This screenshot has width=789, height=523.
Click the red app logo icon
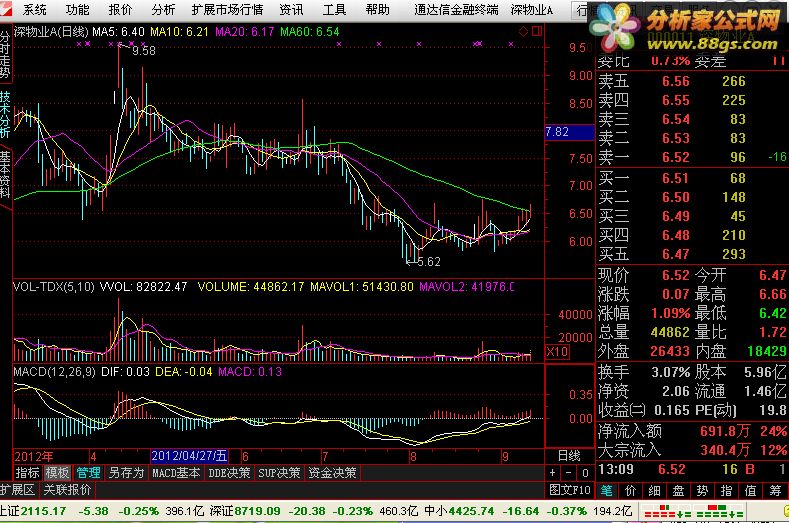point(6,9)
